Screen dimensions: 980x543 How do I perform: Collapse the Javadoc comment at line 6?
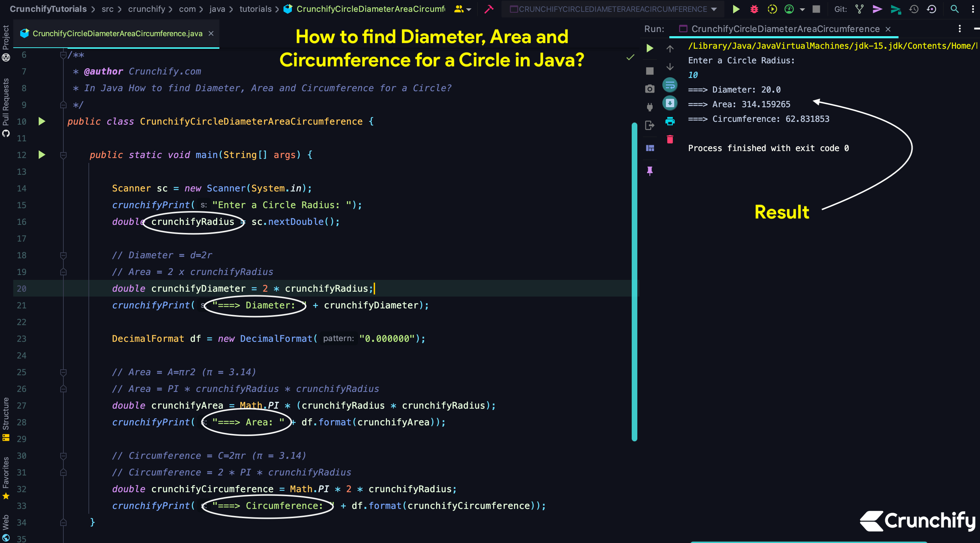63,55
